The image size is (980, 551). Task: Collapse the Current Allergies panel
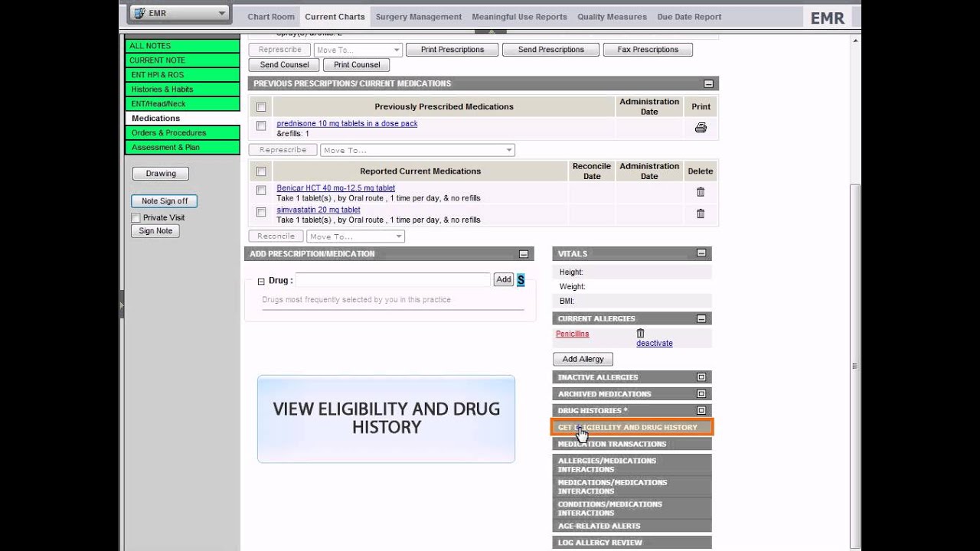pos(701,318)
